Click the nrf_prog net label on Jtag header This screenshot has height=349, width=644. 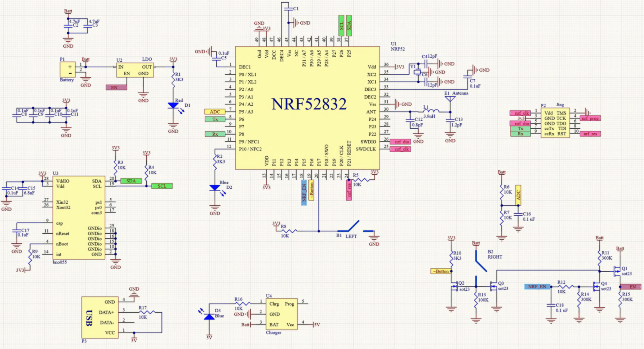coord(590,118)
